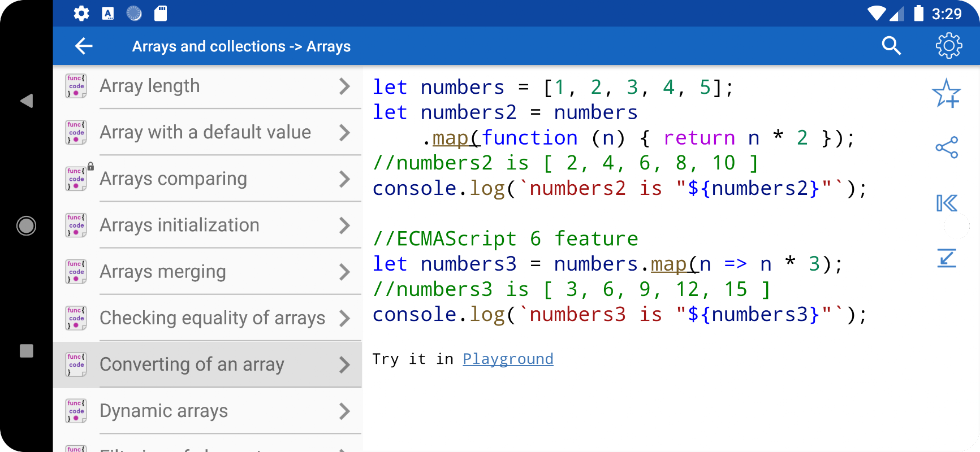Tap the code icon beside Array length
The height and width of the screenshot is (452, 980).
76,86
